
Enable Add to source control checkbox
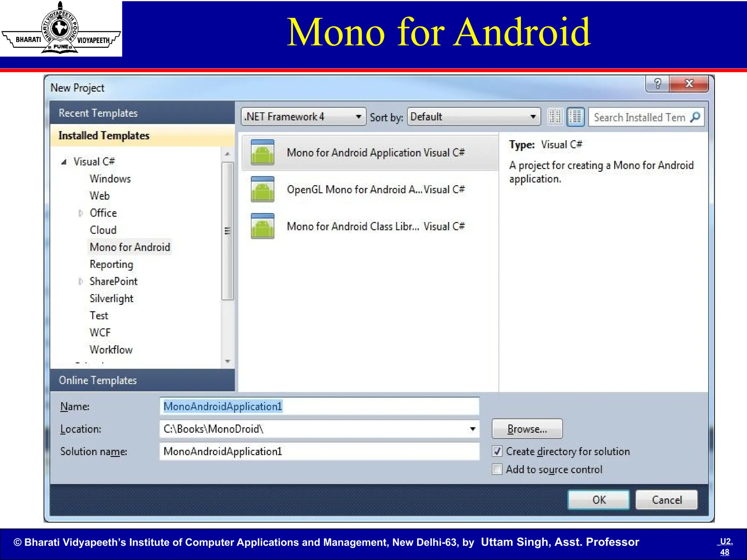[x=497, y=469]
